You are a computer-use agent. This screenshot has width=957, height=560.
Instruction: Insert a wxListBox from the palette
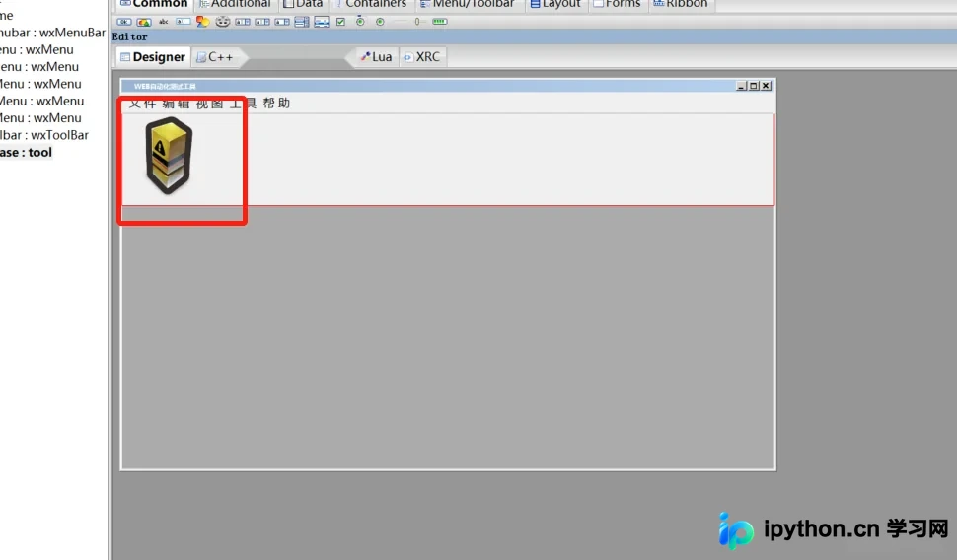302,22
